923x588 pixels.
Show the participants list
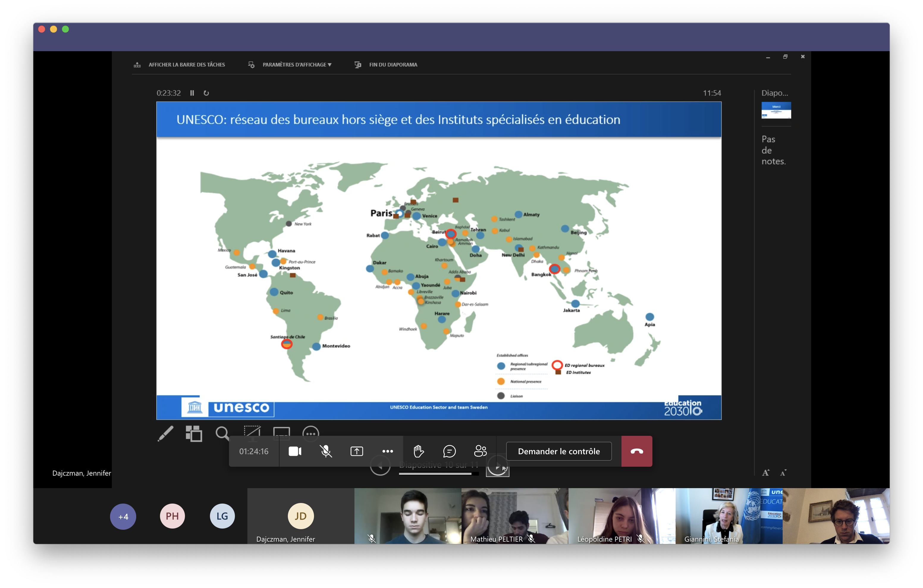coord(480,451)
